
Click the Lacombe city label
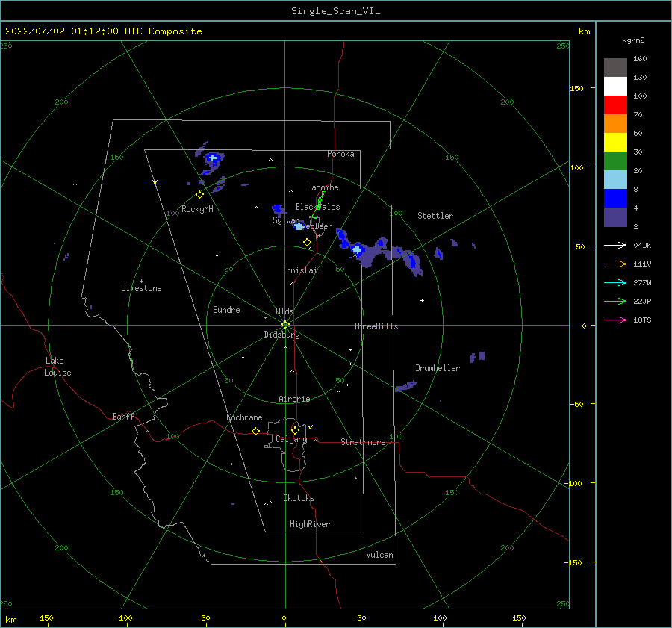click(323, 187)
